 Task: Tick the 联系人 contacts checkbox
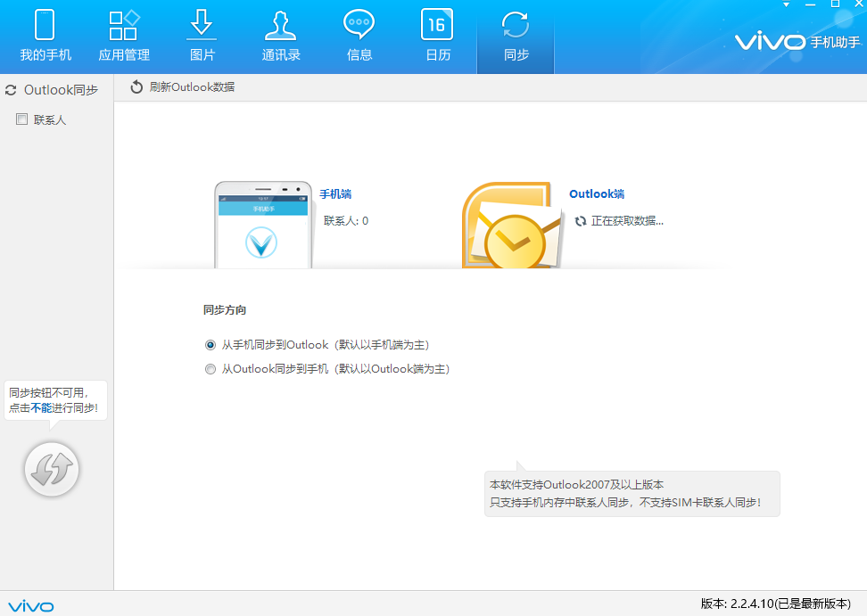click(x=22, y=119)
